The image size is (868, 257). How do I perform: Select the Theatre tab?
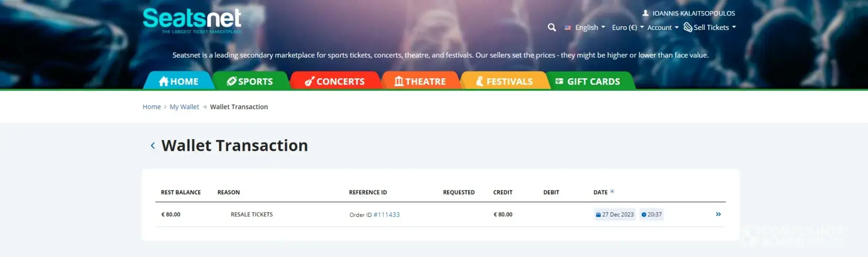[x=420, y=81]
